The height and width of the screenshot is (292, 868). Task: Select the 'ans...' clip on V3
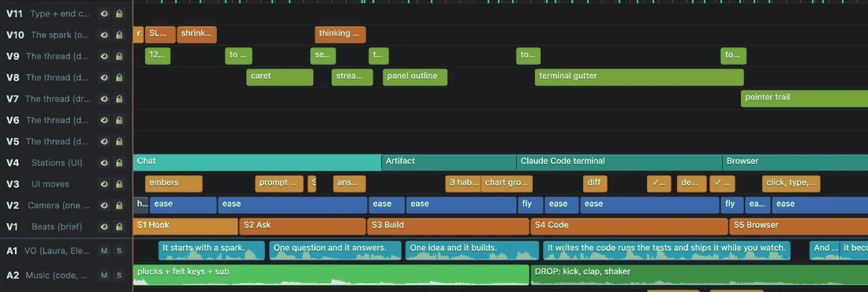pos(350,184)
